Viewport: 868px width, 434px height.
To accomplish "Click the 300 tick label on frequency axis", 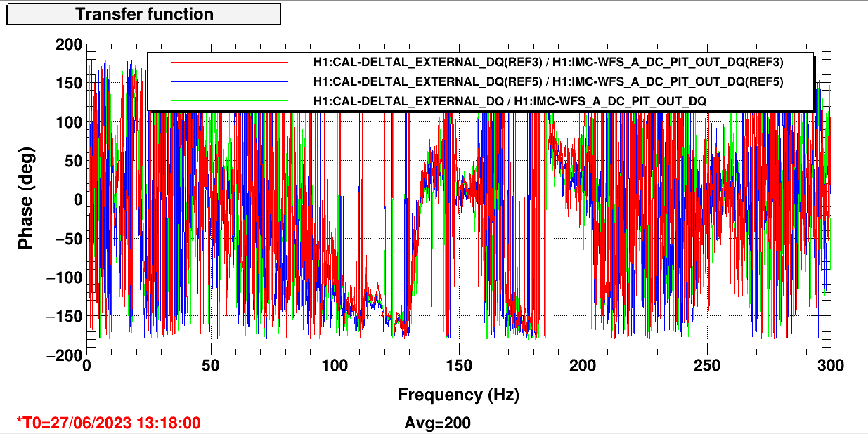I will pyautogui.click(x=830, y=366).
